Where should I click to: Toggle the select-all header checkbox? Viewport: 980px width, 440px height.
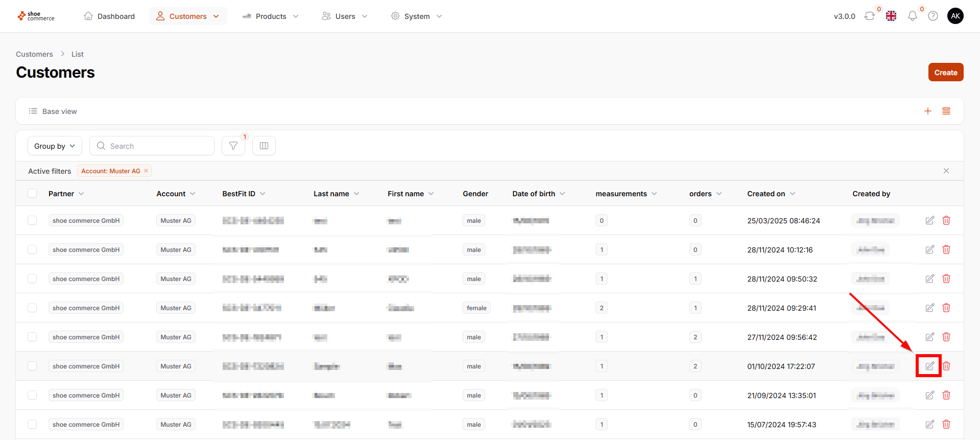click(x=32, y=193)
